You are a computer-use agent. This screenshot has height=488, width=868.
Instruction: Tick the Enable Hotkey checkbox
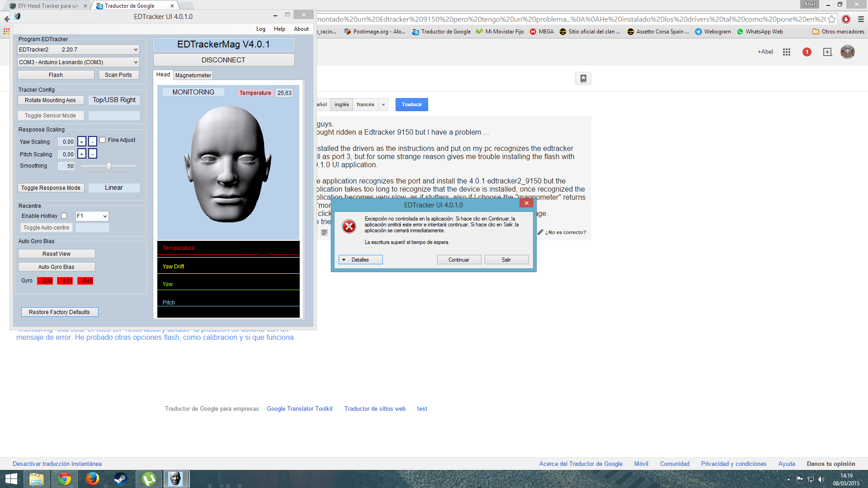[64, 216]
